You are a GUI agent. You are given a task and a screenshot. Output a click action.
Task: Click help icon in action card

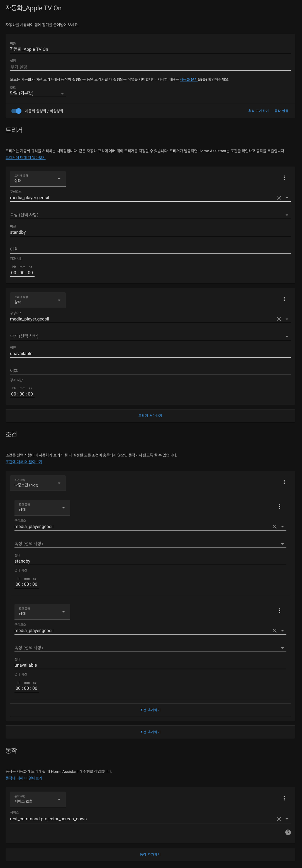[x=288, y=832]
